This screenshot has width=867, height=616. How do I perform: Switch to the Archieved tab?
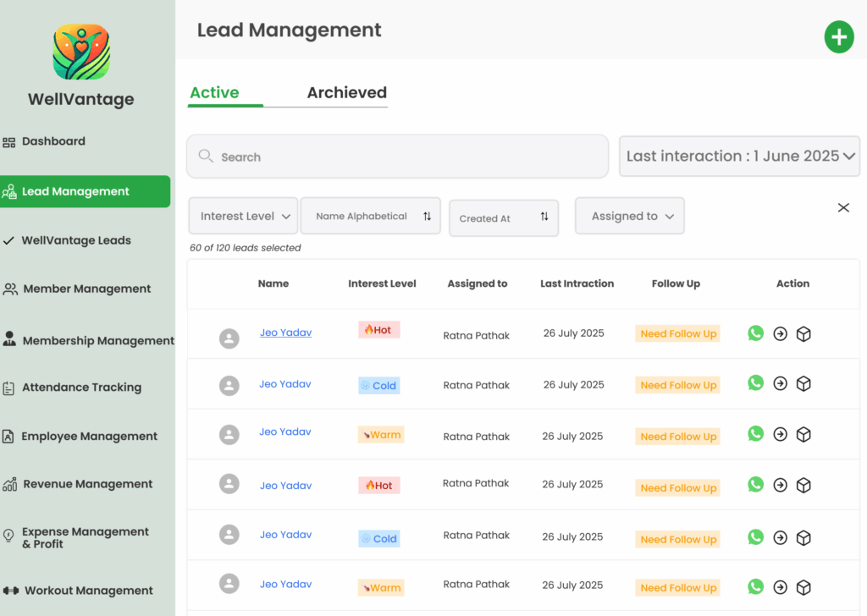[346, 93]
